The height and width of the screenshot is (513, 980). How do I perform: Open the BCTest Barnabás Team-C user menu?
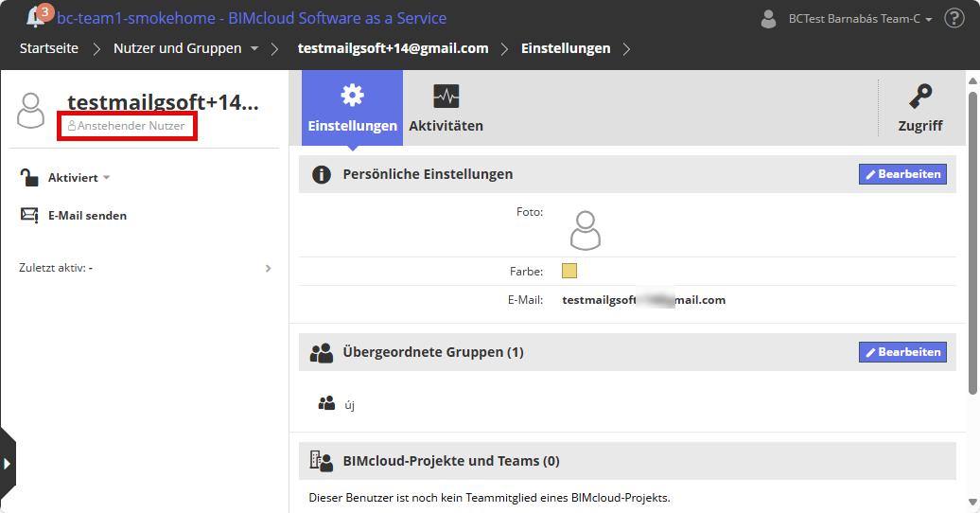pos(847,18)
